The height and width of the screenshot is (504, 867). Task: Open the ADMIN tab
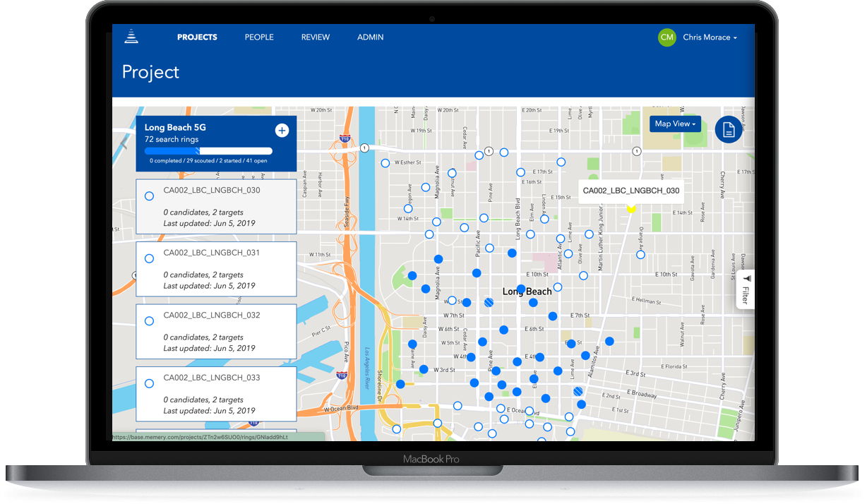pyautogui.click(x=371, y=37)
